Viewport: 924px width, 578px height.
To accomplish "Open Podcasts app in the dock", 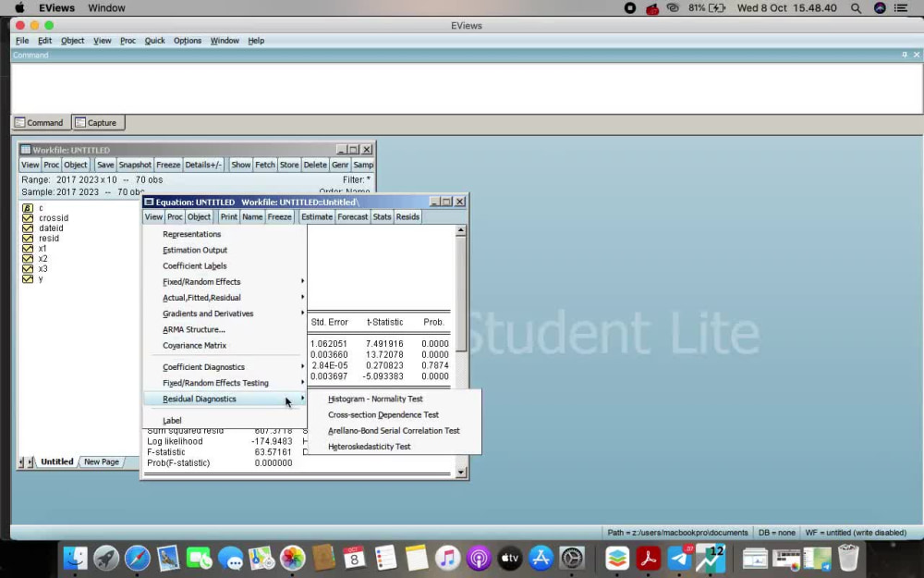I will (x=479, y=558).
